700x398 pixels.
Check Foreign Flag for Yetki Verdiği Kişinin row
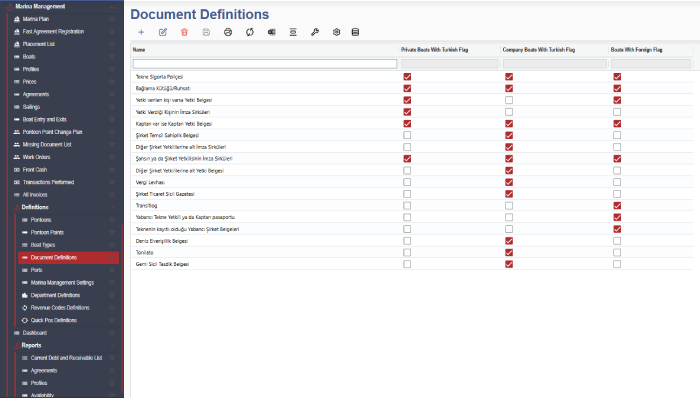point(617,112)
